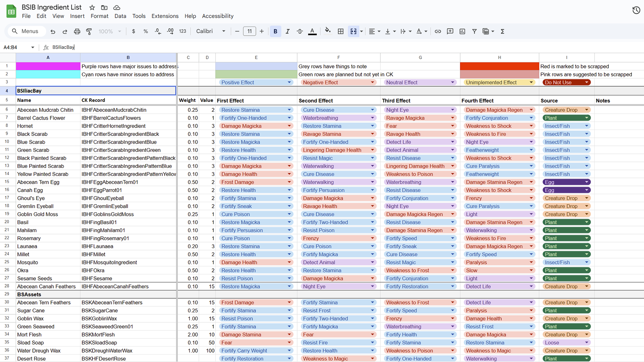
Task: Undo the last action
Action: click(x=53, y=31)
